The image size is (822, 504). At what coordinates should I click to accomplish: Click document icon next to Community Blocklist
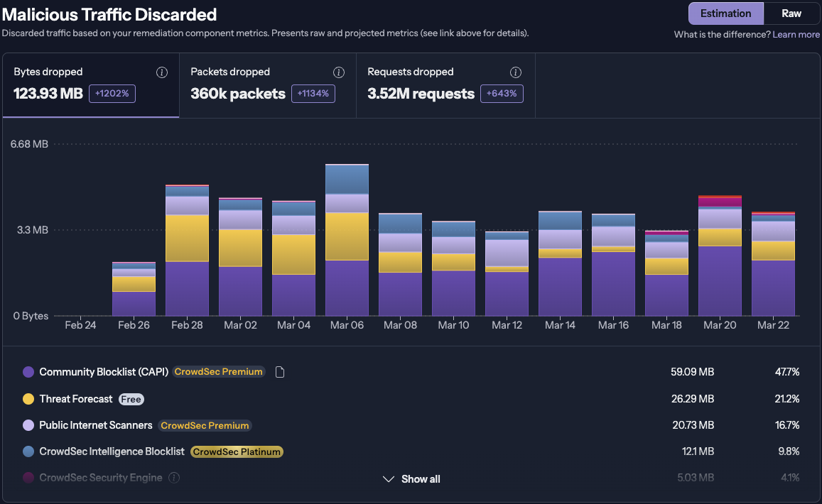(x=280, y=372)
